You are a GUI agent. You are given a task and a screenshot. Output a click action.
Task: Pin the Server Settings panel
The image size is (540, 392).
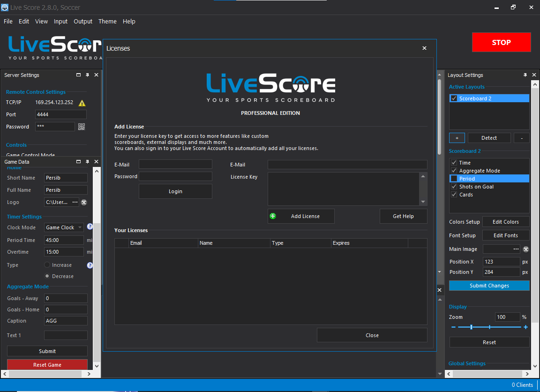point(88,75)
